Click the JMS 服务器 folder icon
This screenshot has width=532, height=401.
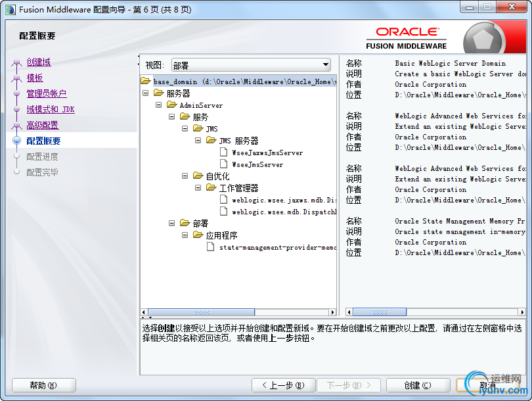(211, 140)
